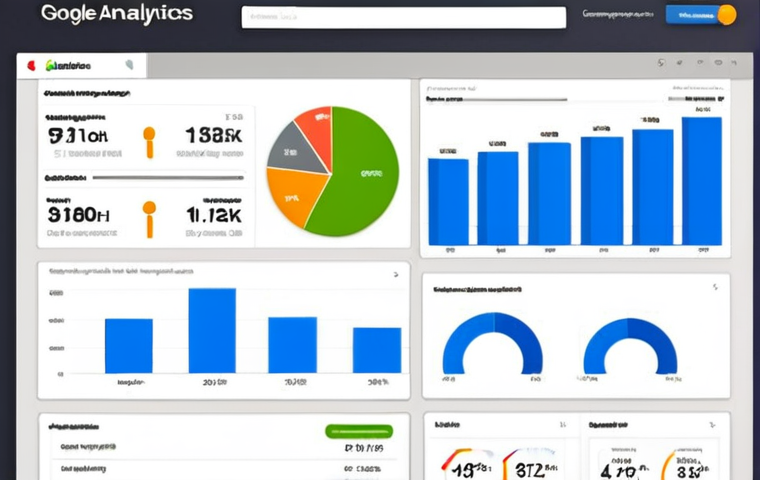Click the progress bar atop the six-bar chart

496,99
